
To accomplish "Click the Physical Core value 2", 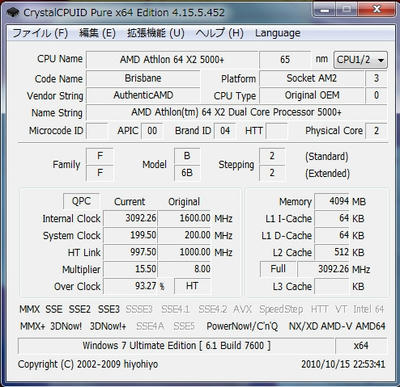I will (x=376, y=130).
